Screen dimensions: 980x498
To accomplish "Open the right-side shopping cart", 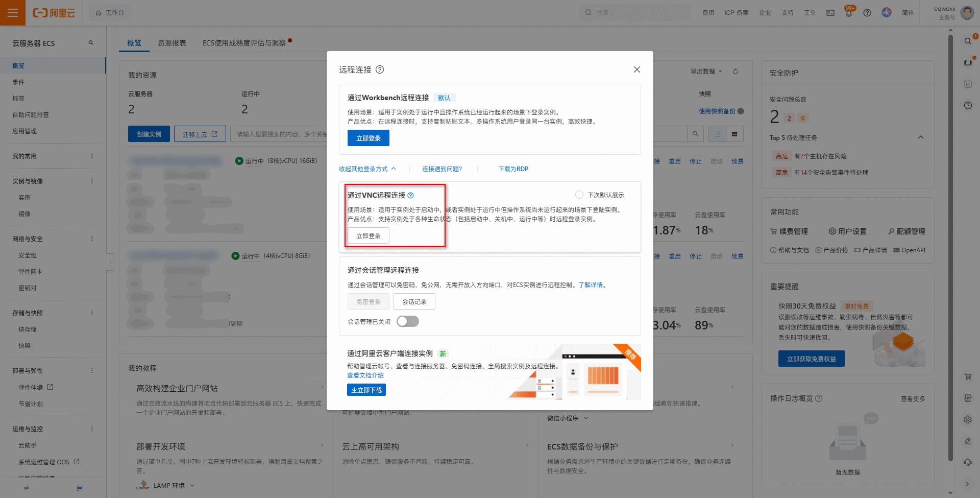I will click(968, 377).
